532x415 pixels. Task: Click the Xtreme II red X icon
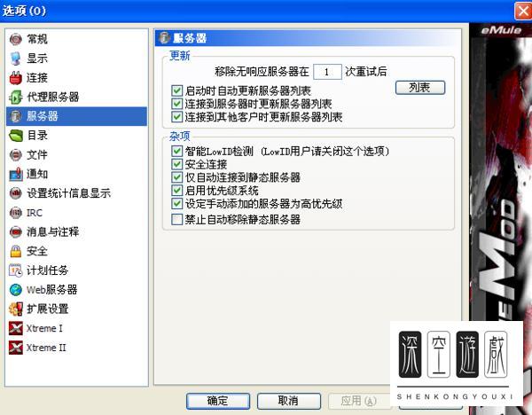16,348
